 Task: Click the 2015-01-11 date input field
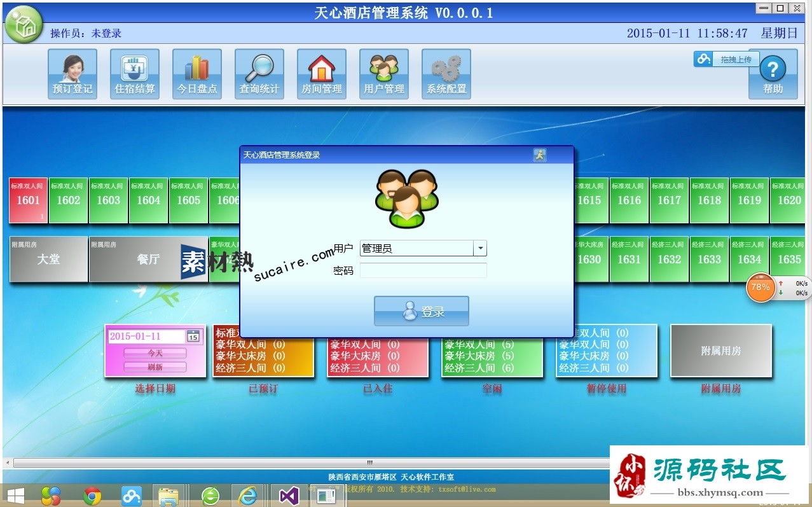[x=147, y=337]
